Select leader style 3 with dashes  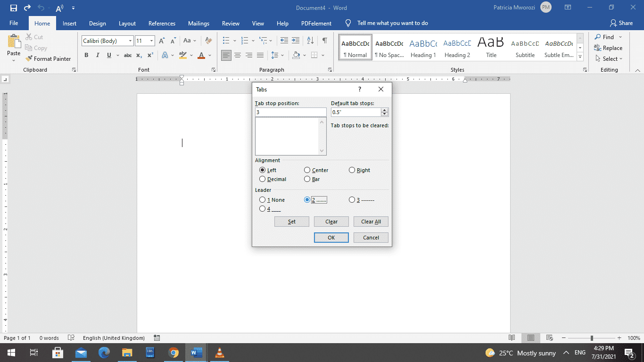pos(352,199)
